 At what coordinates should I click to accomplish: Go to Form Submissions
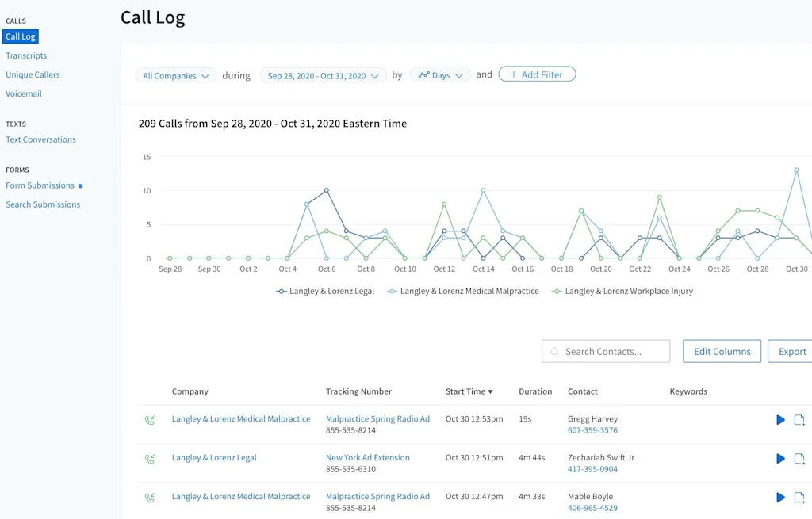40,185
